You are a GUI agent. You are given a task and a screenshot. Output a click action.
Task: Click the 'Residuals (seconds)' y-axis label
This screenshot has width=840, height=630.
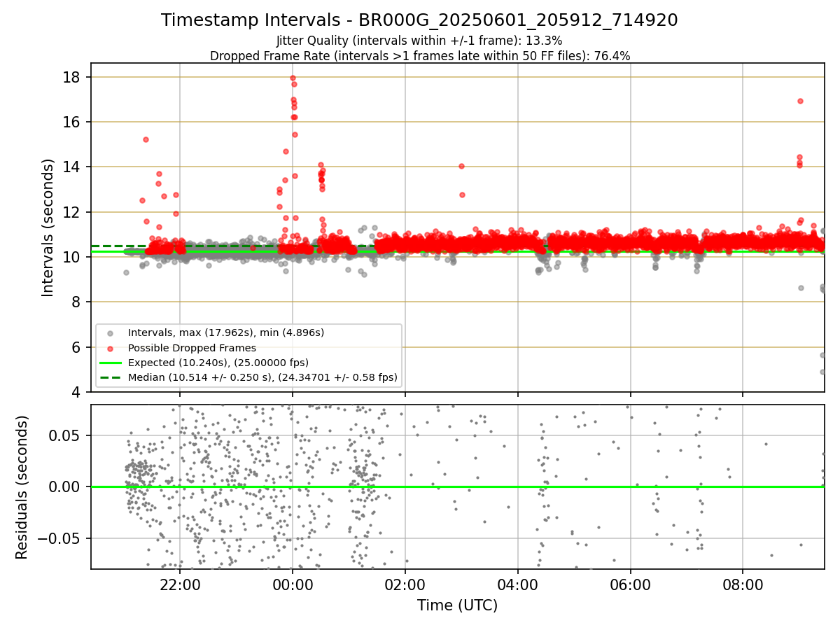[x=22, y=487]
